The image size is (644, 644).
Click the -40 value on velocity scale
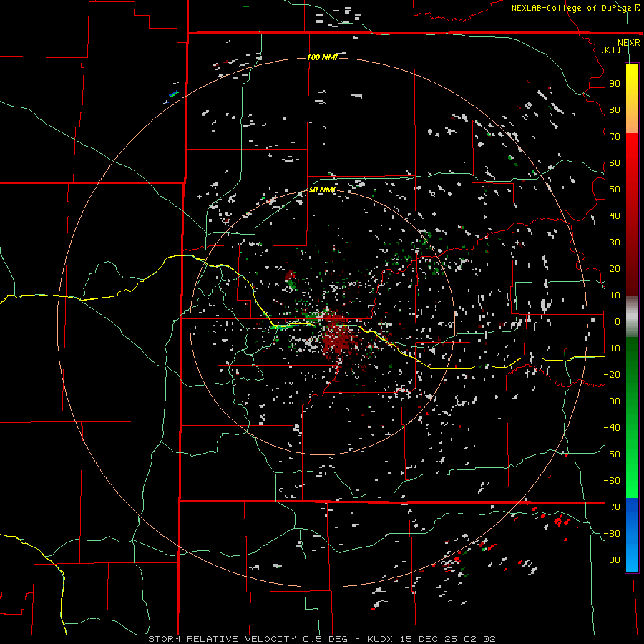click(x=612, y=428)
